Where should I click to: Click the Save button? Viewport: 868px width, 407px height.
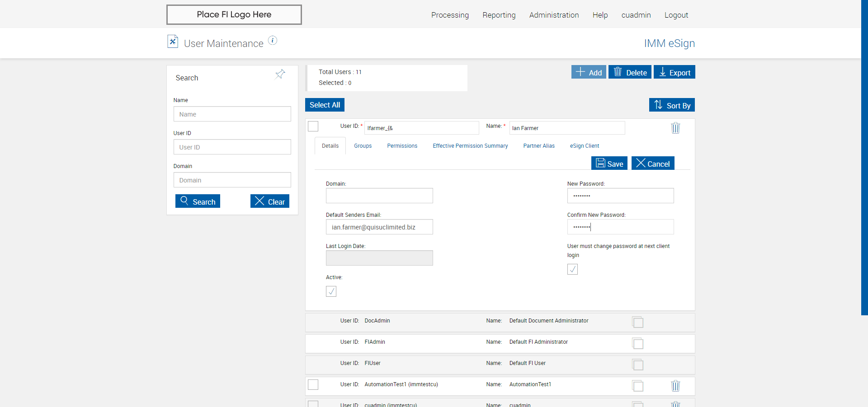point(609,164)
